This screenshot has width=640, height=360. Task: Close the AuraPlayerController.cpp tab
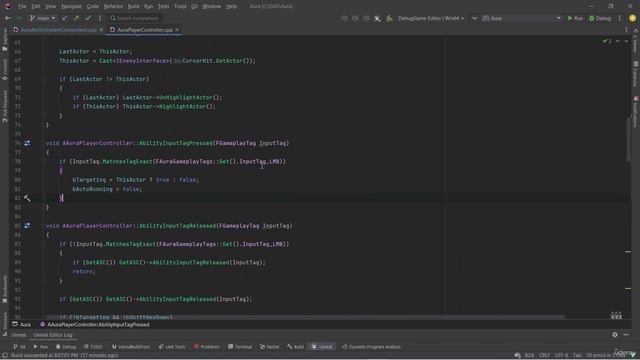click(x=177, y=30)
